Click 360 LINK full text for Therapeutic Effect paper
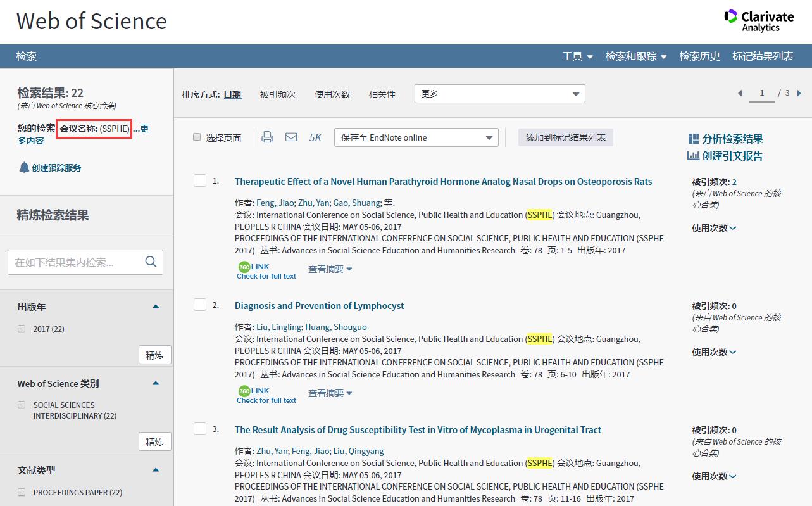 pyautogui.click(x=266, y=271)
